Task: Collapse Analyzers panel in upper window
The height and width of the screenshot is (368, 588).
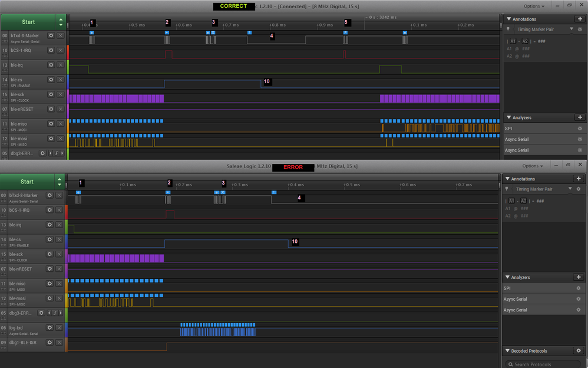Action: (x=509, y=117)
